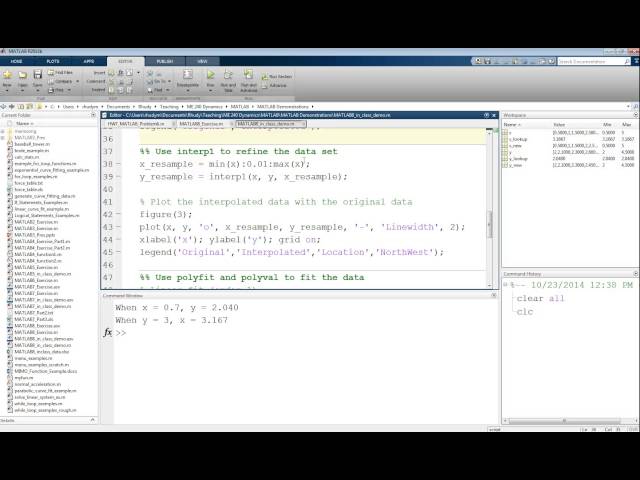Open Command History panel actions menu
The height and width of the screenshot is (480, 640).
pyautogui.click(x=636, y=273)
